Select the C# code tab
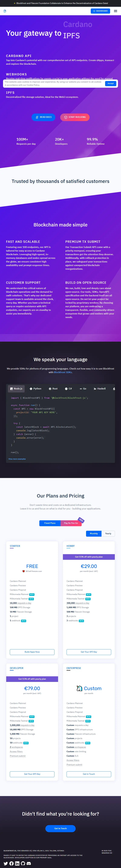This screenshot has height=868, width=121. coord(68,388)
